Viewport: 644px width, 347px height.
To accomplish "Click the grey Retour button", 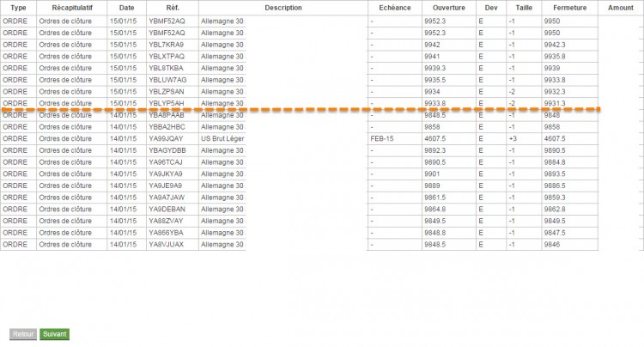I will [x=23, y=334].
